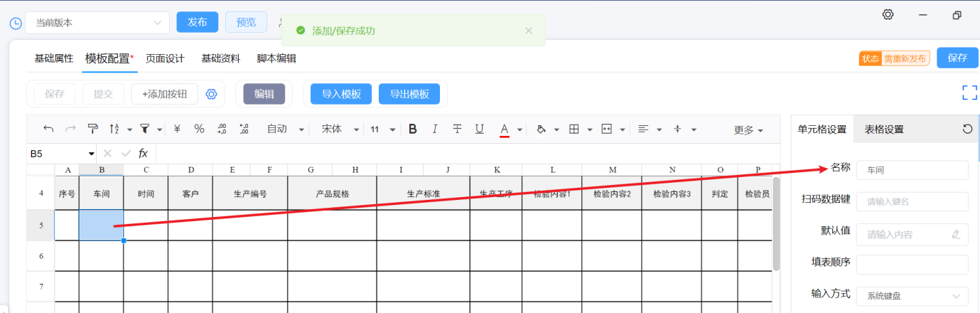Open the B5 name box dropdown
This screenshot has height=313, width=980.
click(92, 154)
